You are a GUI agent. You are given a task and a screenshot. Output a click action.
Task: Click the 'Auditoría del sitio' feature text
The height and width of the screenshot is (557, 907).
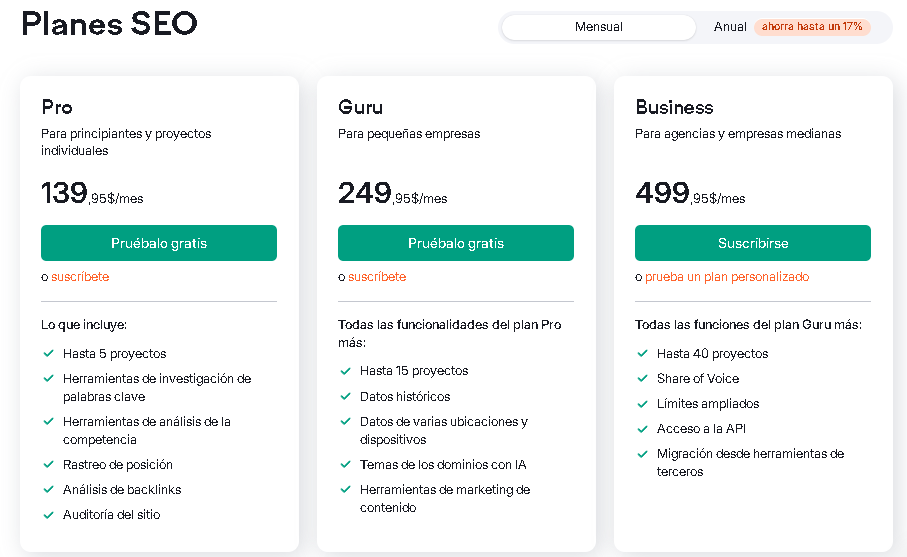point(112,514)
